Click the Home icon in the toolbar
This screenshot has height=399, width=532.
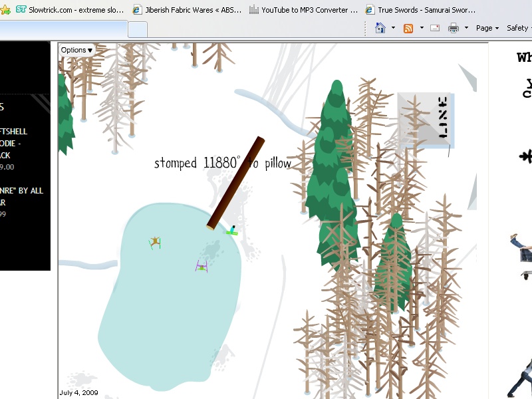[380, 28]
